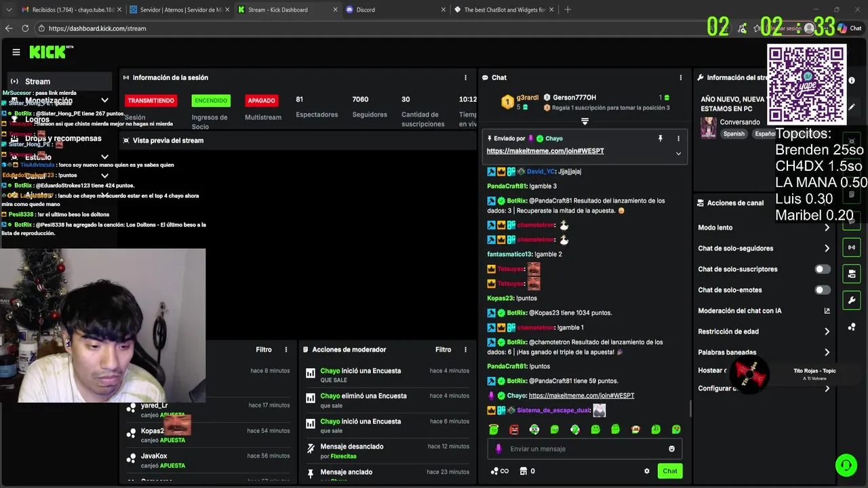The width and height of the screenshot is (868, 488).
Task: Open chat settings gear icon
Action: [x=647, y=471]
